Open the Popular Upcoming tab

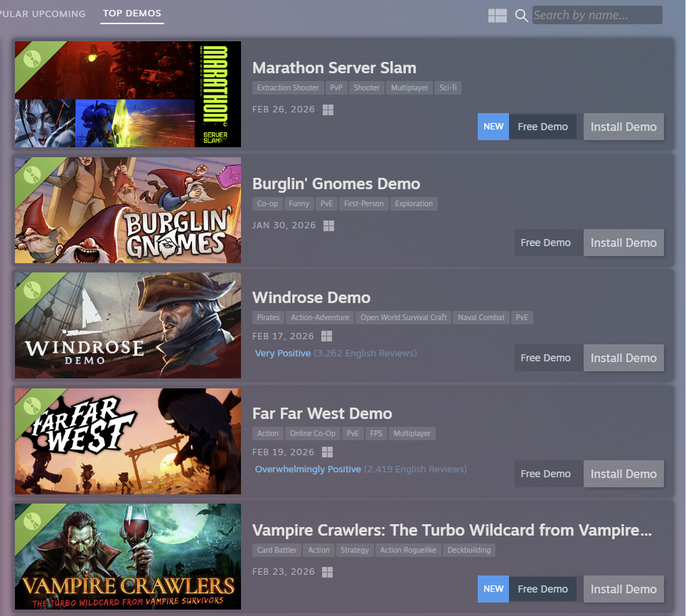[x=43, y=14]
